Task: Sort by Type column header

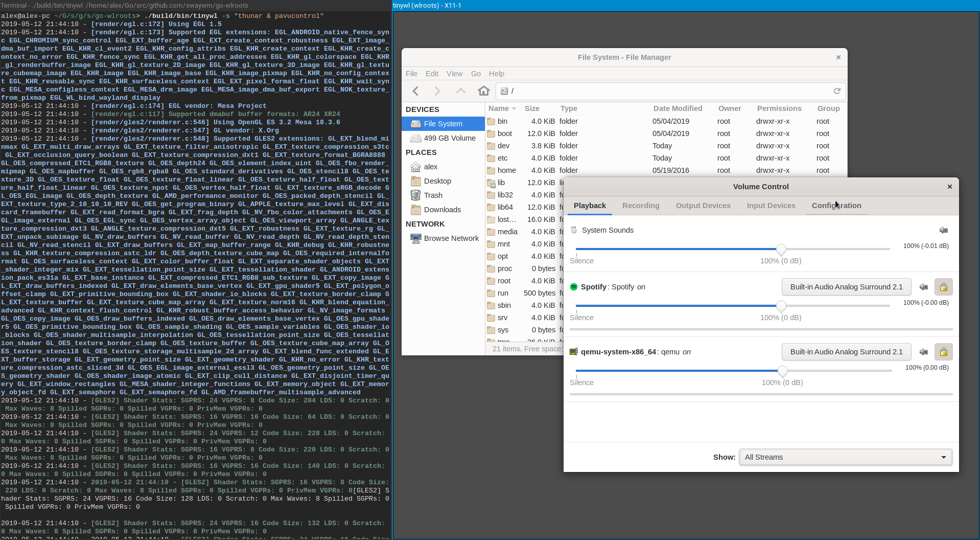Action: (603, 108)
